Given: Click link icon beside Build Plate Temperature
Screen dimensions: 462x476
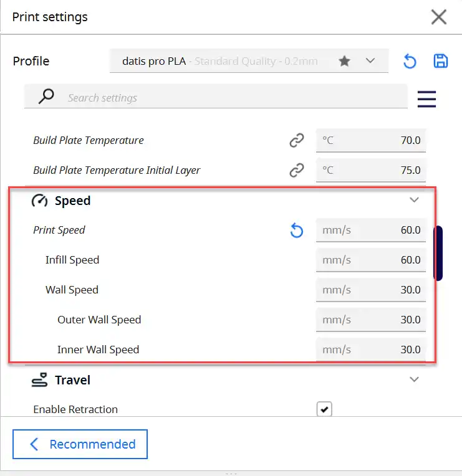Looking at the screenshot, I should click(296, 140).
